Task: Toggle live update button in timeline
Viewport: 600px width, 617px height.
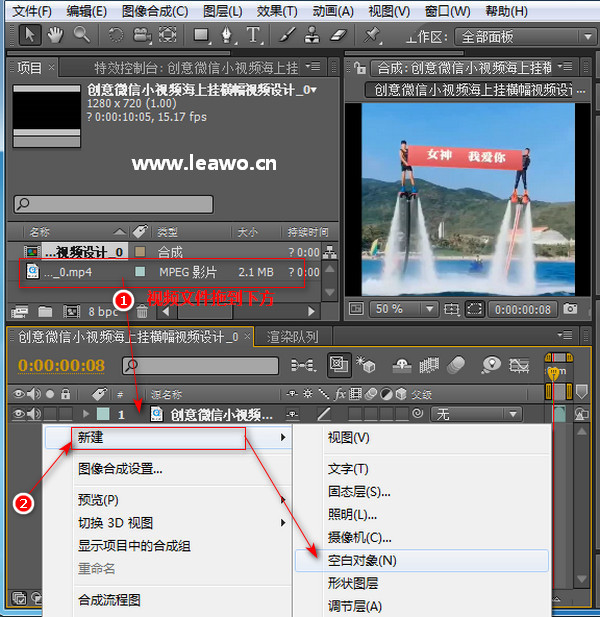Action: pyautogui.click(x=339, y=365)
